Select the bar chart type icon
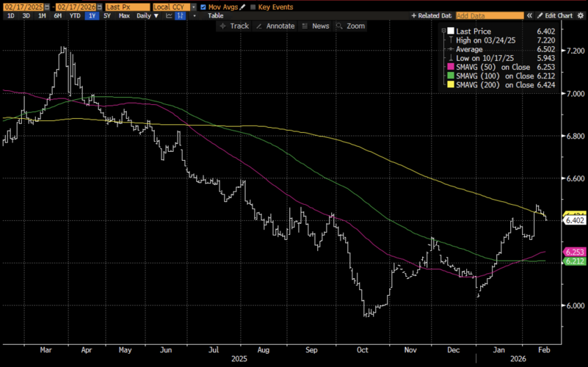The height and width of the screenshot is (367, 588). [179, 15]
